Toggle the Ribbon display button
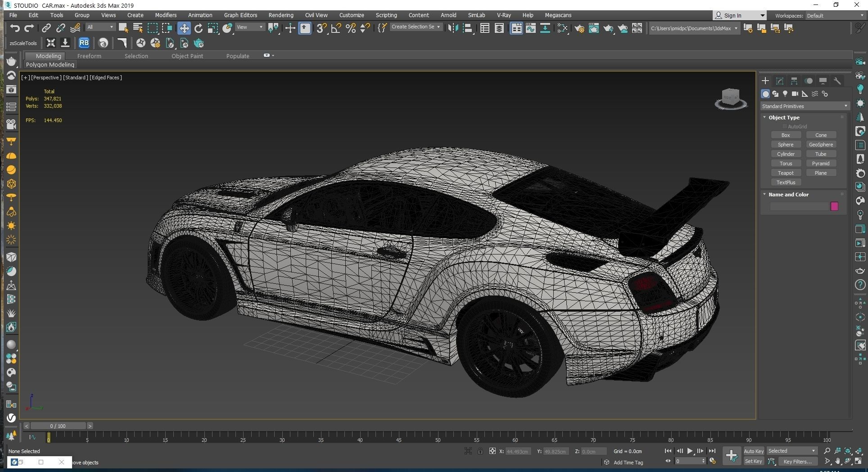The image size is (868, 472). click(516, 28)
